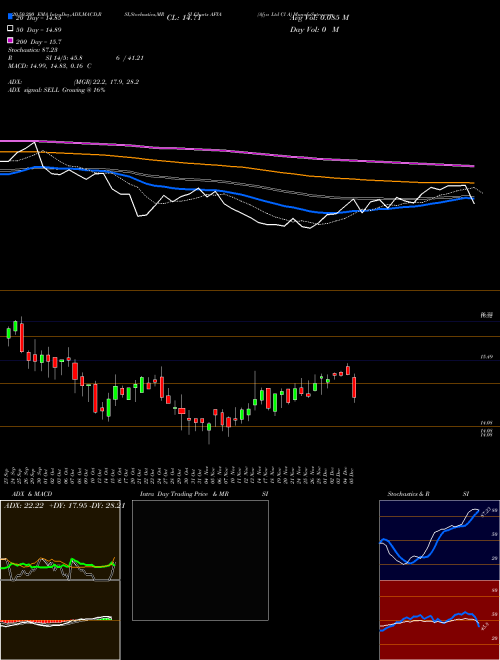Image resolution: width=500 pixels, height=660 pixels.
Task: Click the 'ADX: 22.22 +DY: 17.95 -DY: 28.21' readout
Action: [64, 505]
